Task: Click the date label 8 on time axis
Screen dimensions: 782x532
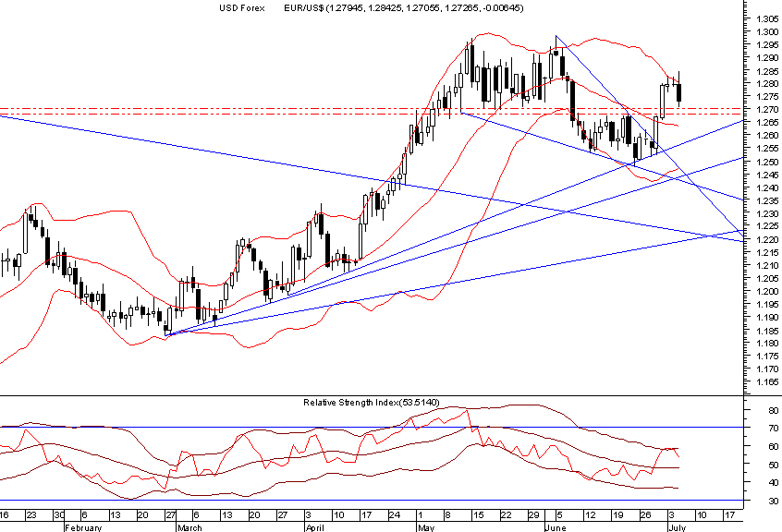Action: pyautogui.click(x=447, y=515)
